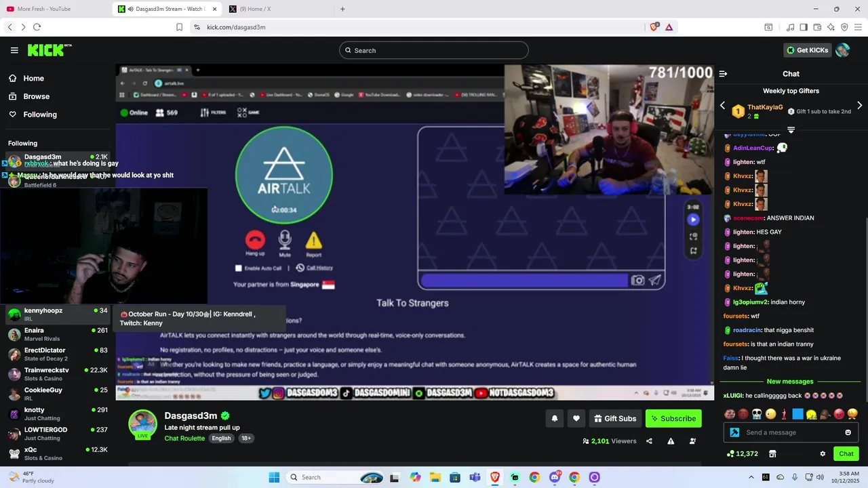Open the Trainwreckstv channel in Following
The width and height of the screenshot is (868, 488).
[57, 374]
